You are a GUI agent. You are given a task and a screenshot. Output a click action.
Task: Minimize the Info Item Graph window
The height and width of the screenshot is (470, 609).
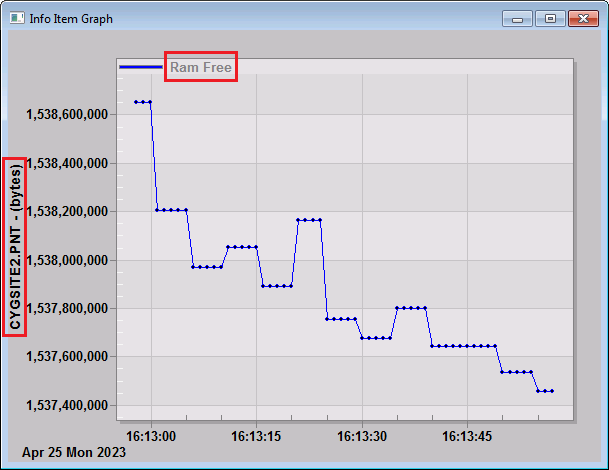(x=517, y=19)
